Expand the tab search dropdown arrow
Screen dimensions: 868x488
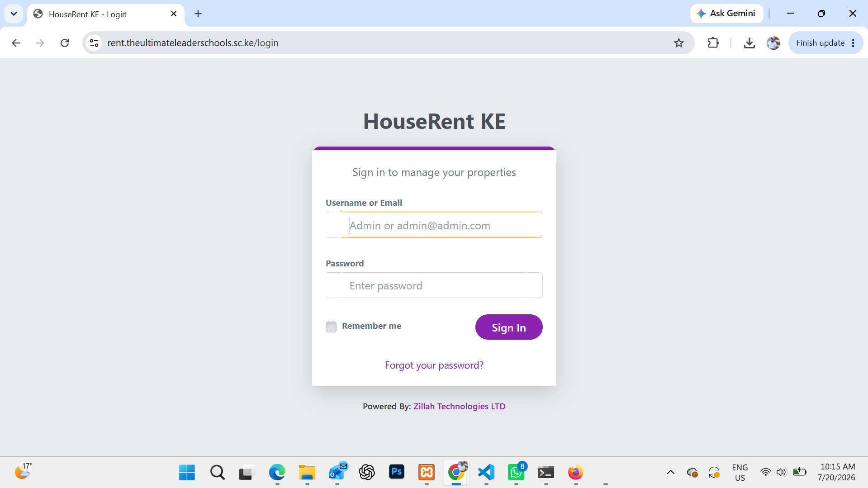14,14
